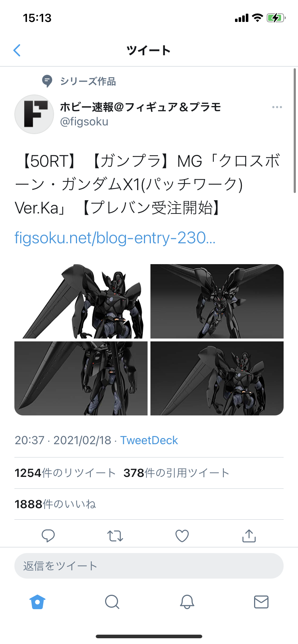Tap the シリーズ作品 topic label icon

tap(47, 81)
